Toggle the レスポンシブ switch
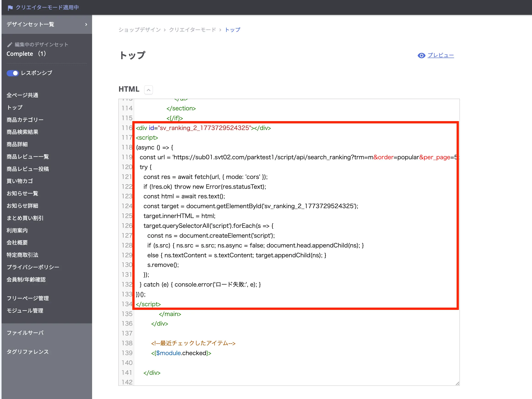Image resolution: width=532 pixels, height=399 pixels. pyautogui.click(x=13, y=73)
